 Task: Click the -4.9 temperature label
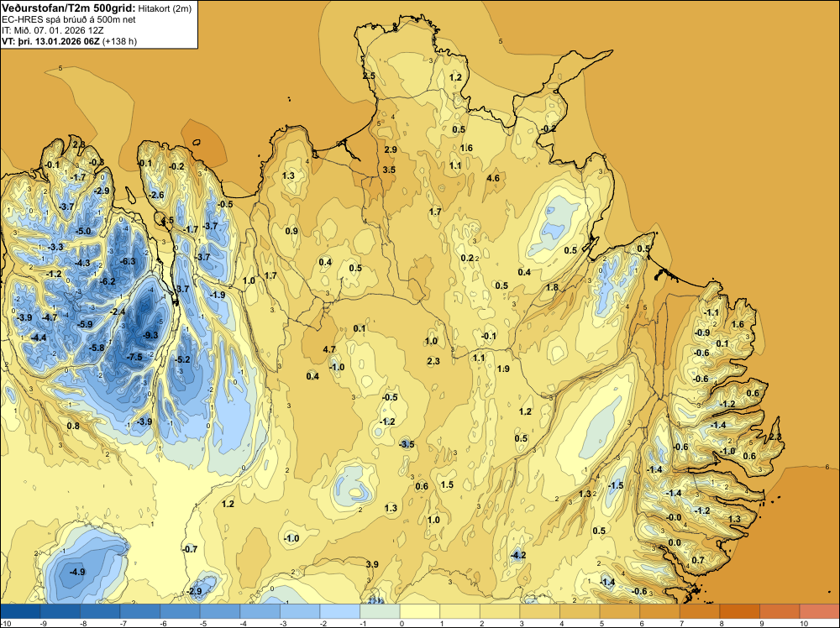77,572
